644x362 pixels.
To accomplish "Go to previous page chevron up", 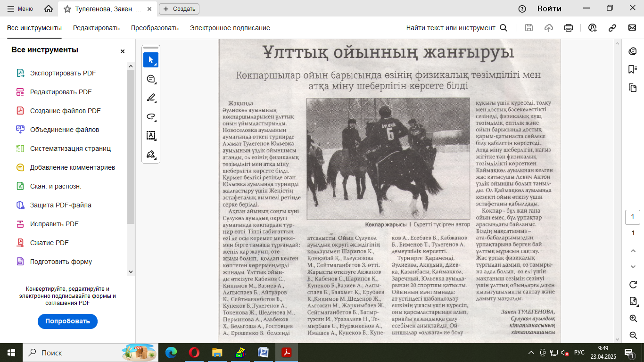I will click(633, 251).
